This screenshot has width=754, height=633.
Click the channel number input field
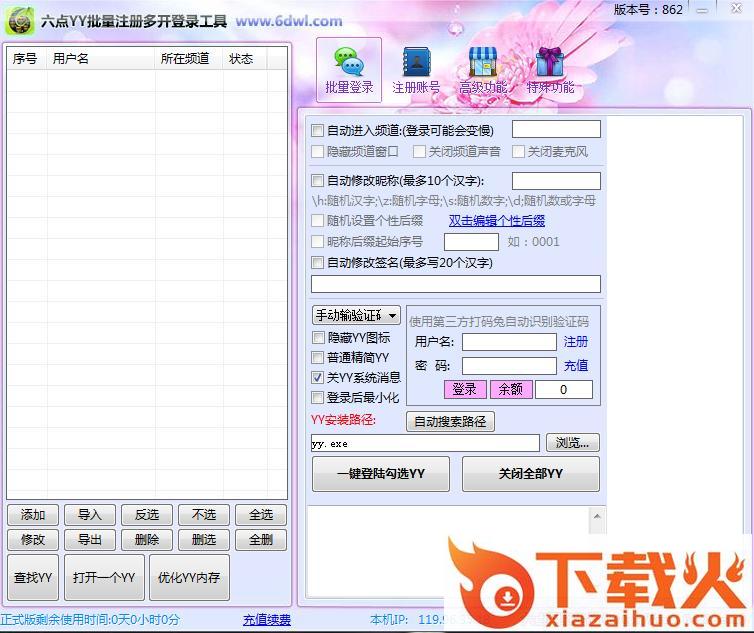coord(556,129)
